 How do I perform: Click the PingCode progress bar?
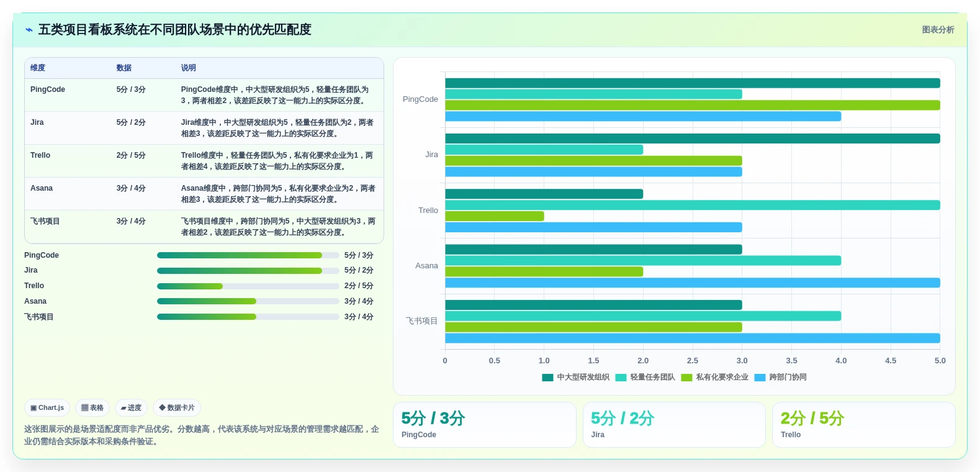point(248,255)
